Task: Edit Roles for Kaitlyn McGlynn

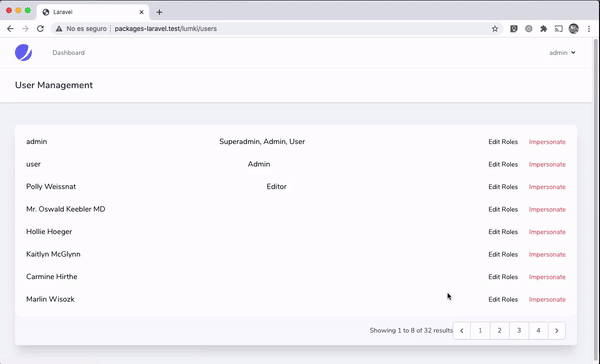Action: click(503, 255)
